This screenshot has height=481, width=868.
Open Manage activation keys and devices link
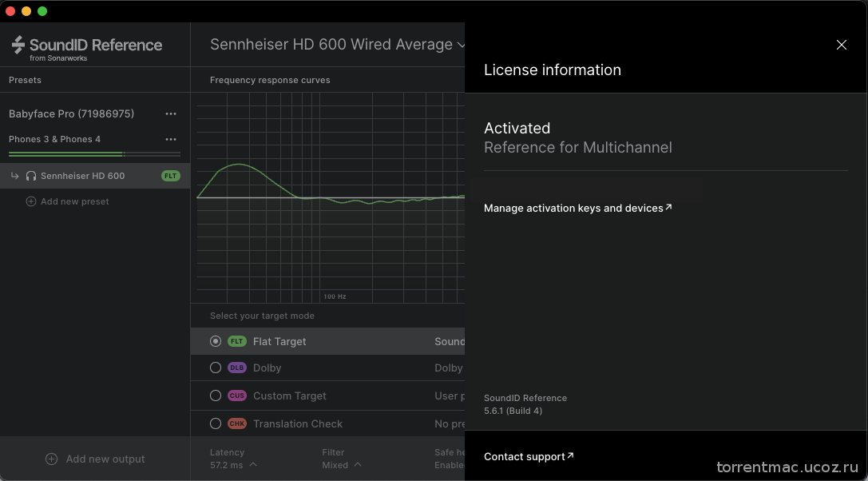point(578,208)
